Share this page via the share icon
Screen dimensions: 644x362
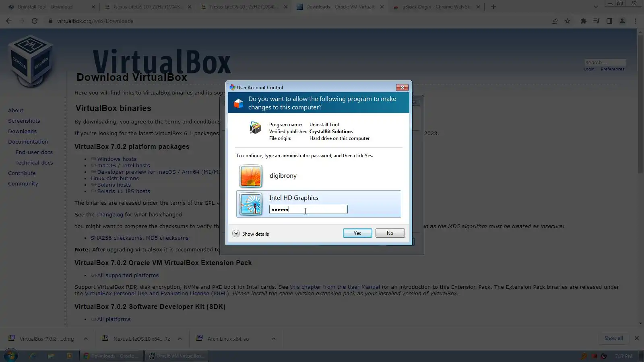(555, 21)
